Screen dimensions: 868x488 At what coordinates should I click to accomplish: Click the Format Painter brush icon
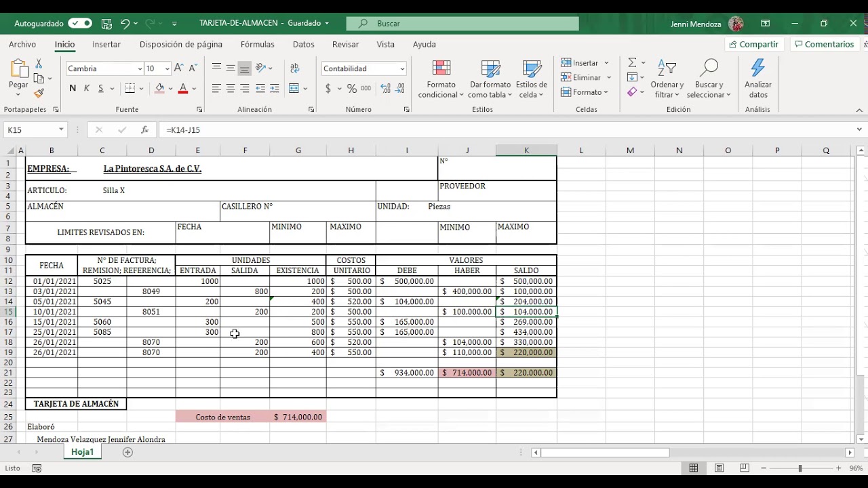(x=39, y=94)
